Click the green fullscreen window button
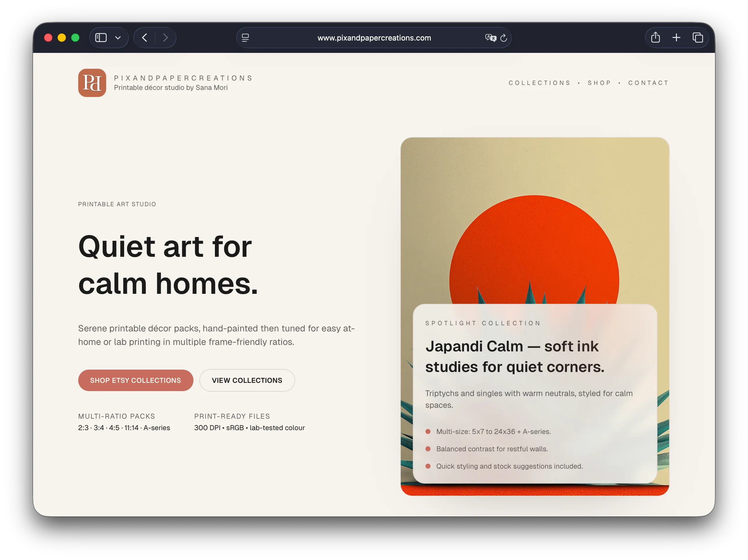The width and height of the screenshot is (748, 560). tap(75, 38)
